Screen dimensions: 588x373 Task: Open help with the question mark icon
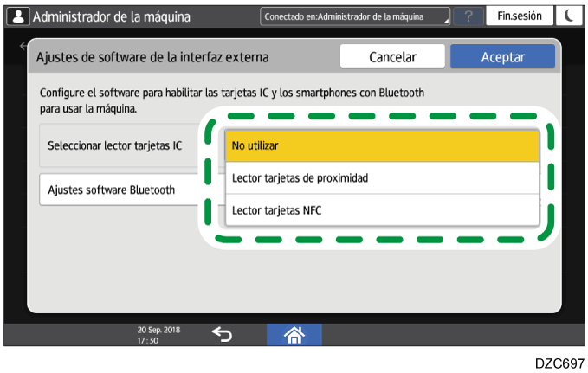tap(467, 16)
